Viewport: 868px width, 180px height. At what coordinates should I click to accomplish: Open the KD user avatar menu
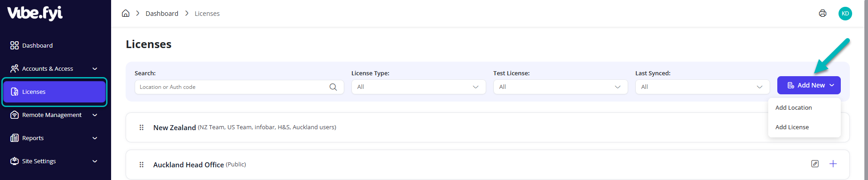845,14
